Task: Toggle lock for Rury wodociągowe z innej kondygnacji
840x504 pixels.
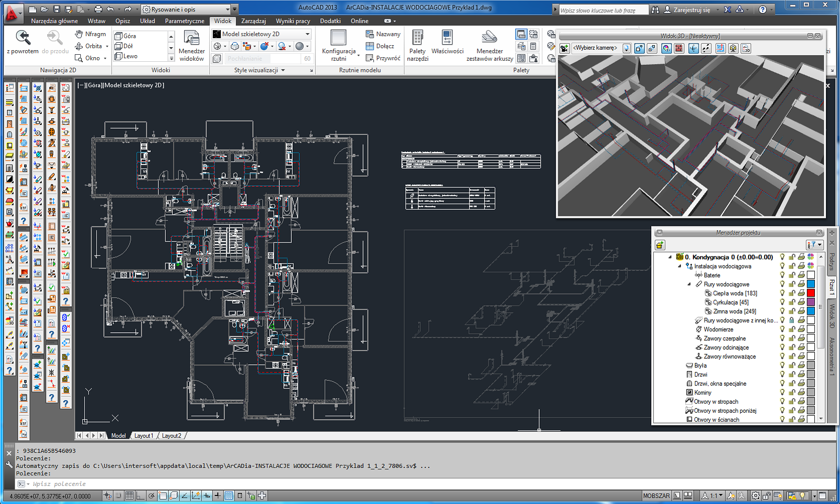Action: coord(792,320)
